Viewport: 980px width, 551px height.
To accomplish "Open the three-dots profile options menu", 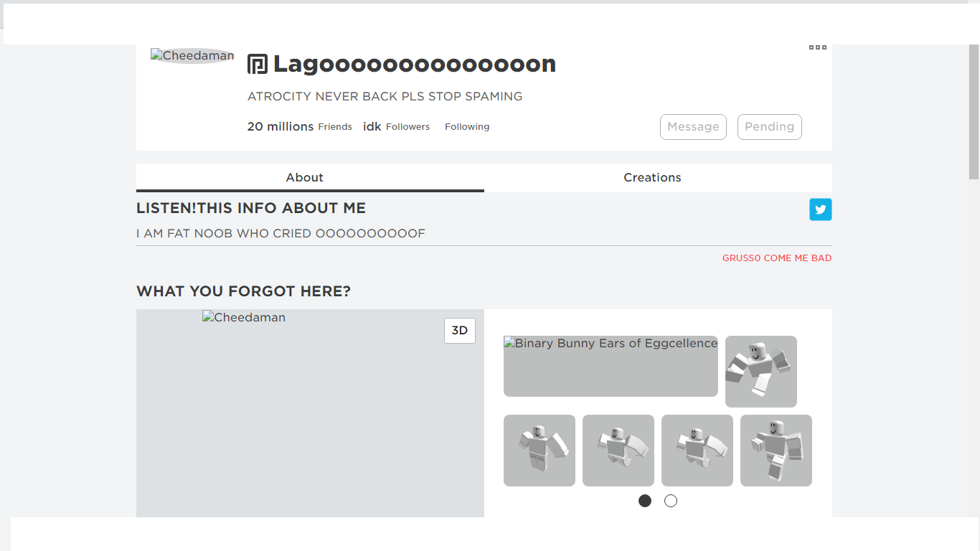I will (818, 47).
